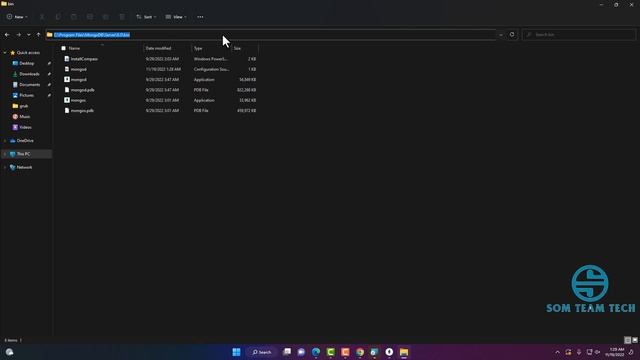Expand the This PC tree node
The height and width of the screenshot is (360, 640).
point(5,154)
